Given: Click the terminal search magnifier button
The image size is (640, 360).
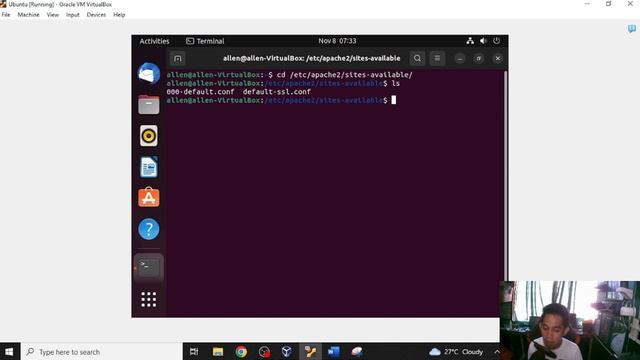Looking at the screenshot, I should click(x=417, y=58).
